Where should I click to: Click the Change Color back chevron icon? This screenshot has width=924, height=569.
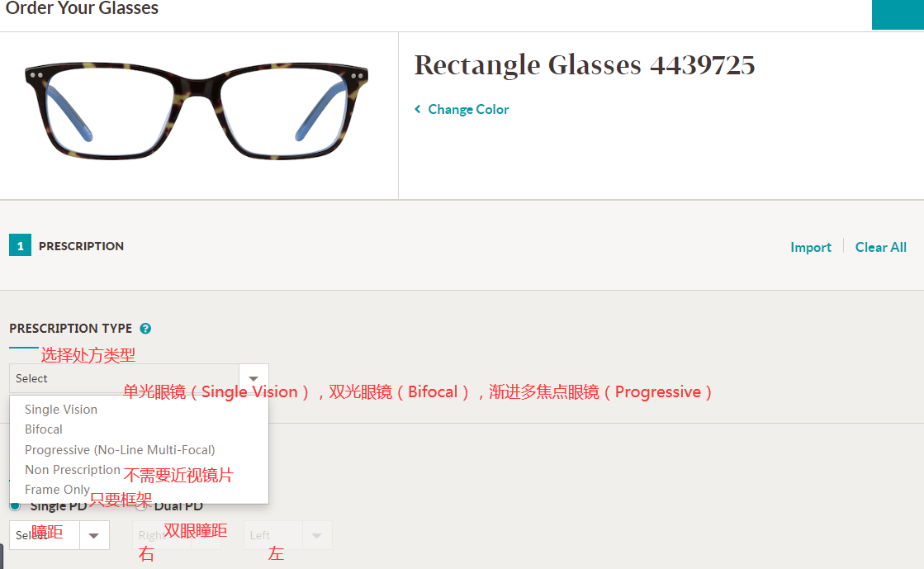(x=418, y=109)
